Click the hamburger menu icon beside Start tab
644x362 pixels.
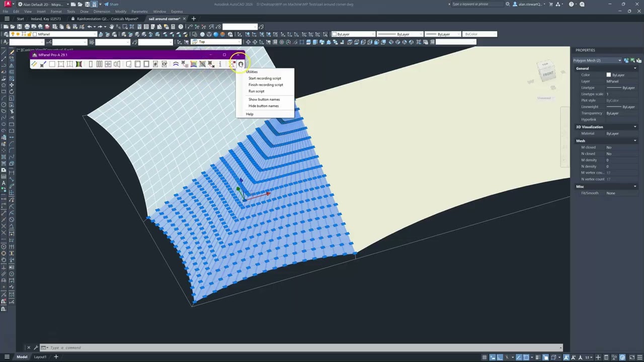[7, 19]
